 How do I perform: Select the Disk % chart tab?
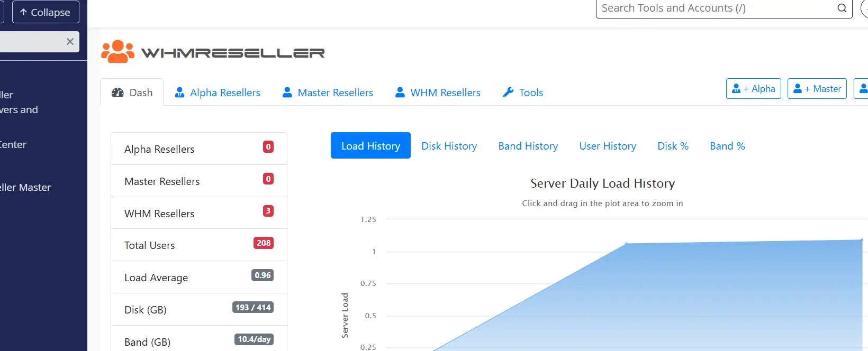pyautogui.click(x=673, y=146)
